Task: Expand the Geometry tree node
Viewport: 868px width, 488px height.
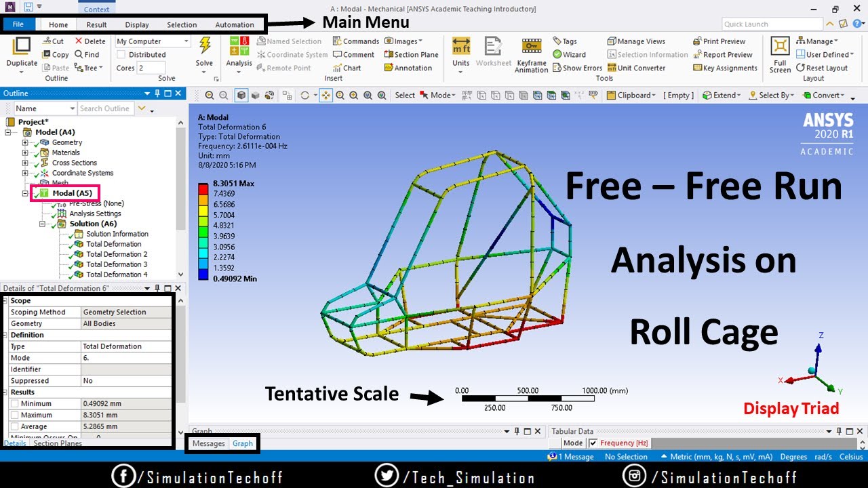Action: coord(25,143)
